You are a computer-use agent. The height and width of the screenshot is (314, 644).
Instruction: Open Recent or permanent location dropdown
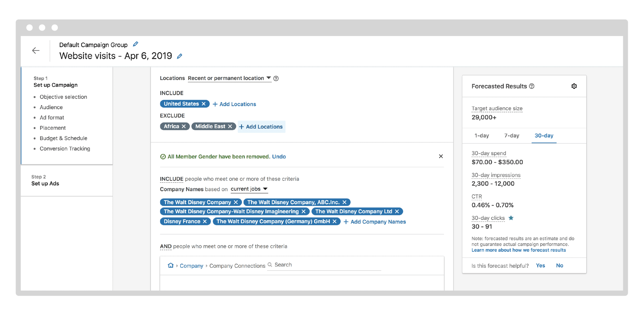[x=229, y=78]
